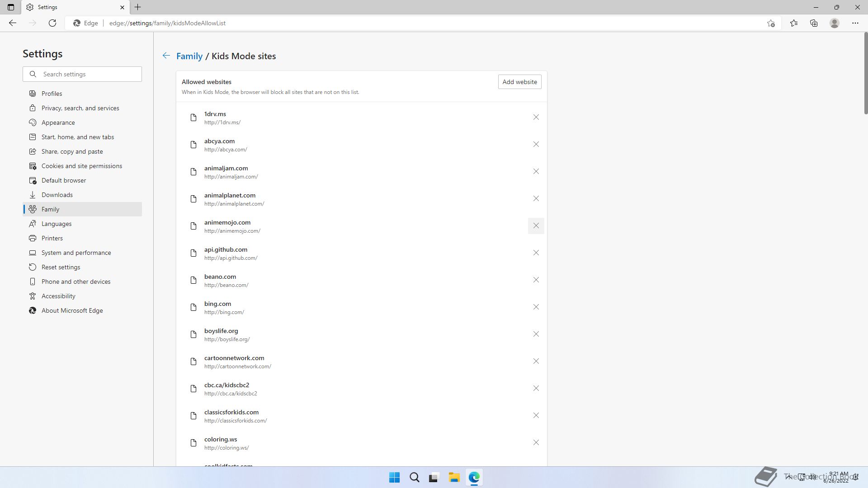Screen dimensions: 868x488
Task: Remove animaljam.com from allowed list
Action: (x=536, y=172)
